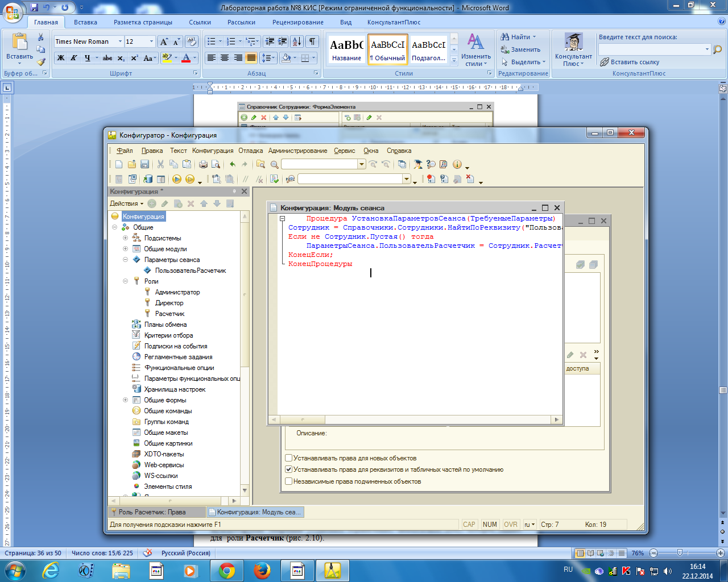Center align text in Word ribbon
Viewport: 728px width, 582px height.
[225, 58]
